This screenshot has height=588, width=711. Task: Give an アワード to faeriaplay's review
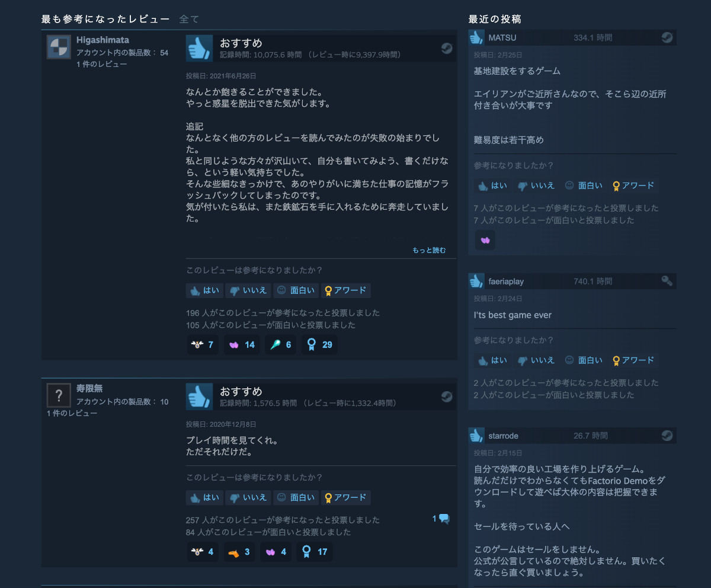pos(633,360)
